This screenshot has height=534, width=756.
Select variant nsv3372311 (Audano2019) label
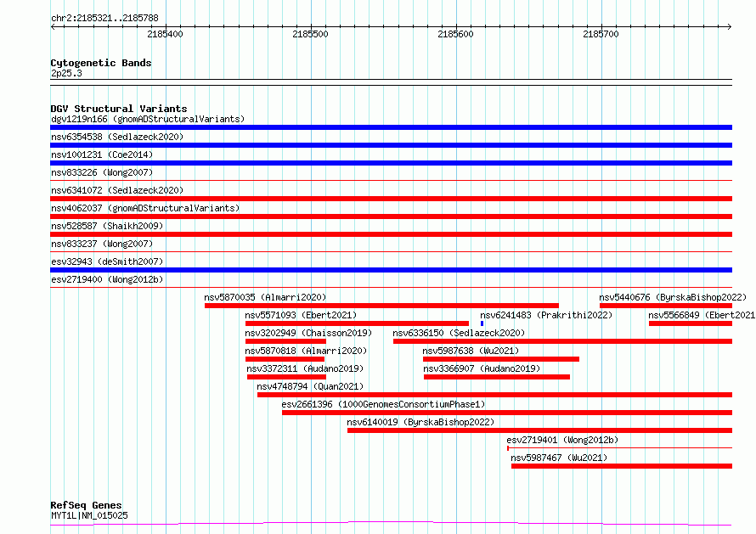(305, 368)
